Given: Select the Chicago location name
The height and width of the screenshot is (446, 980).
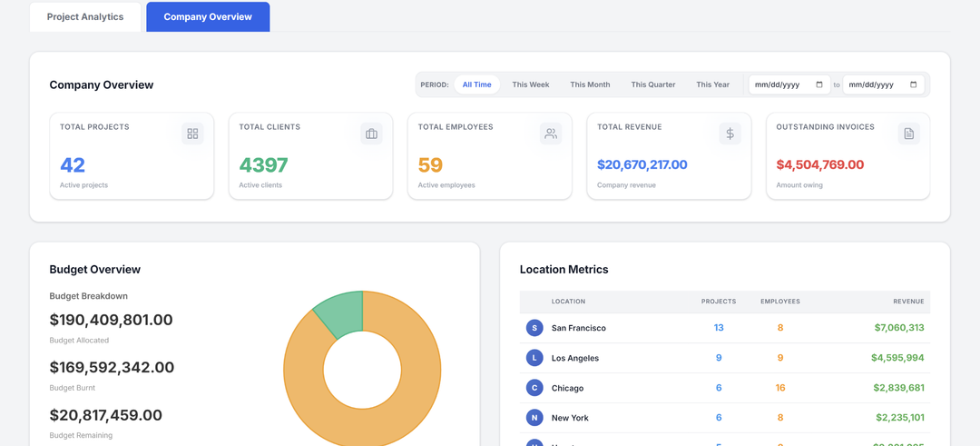Looking at the screenshot, I should pyautogui.click(x=567, y=388).
